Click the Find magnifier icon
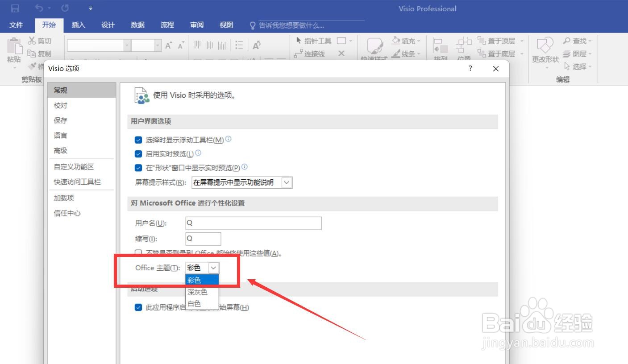Screen dimensions: 628x364 (567, 41)
